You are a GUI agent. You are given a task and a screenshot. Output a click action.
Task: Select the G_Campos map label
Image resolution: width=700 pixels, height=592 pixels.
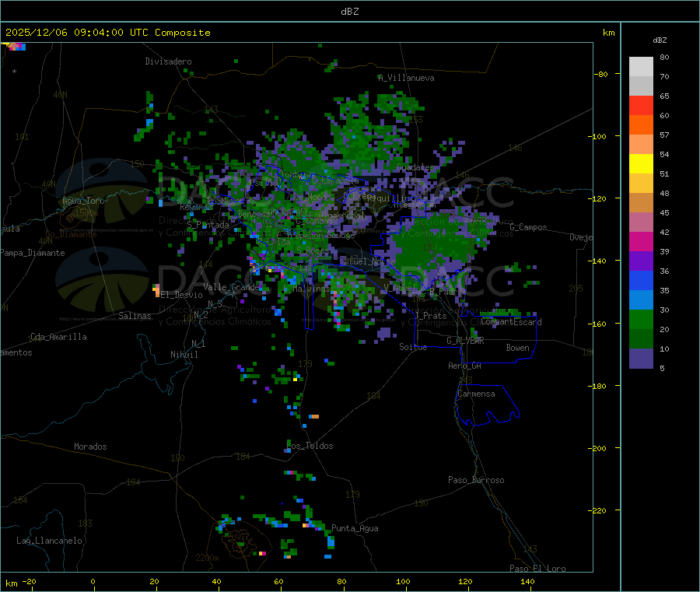(x=528, y=227)
